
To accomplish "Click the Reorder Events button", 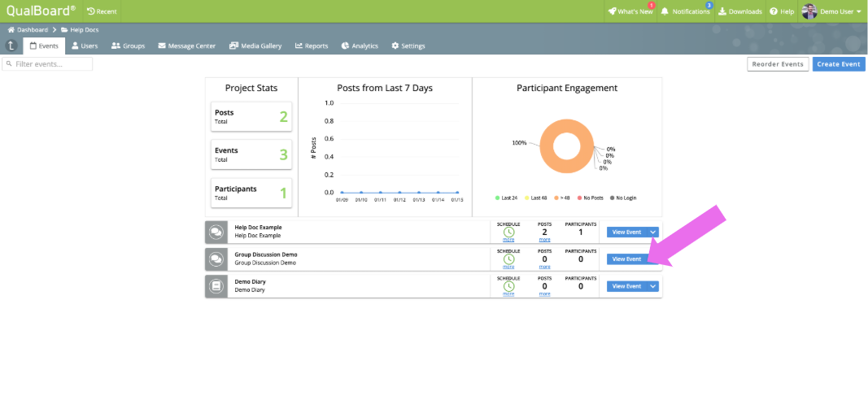I will click(x=778, y=64).
